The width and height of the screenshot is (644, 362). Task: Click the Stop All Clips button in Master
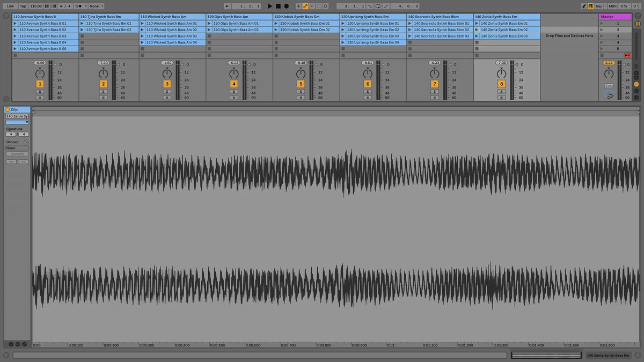click(x=627, y=55)
